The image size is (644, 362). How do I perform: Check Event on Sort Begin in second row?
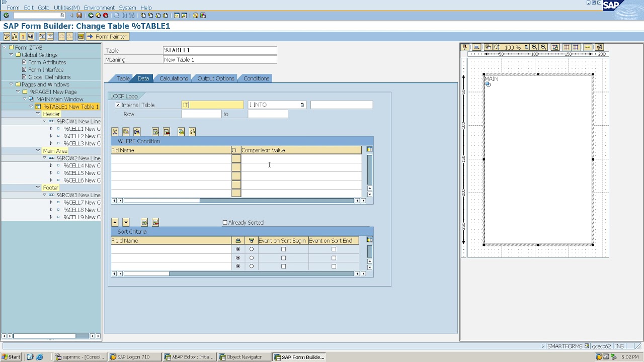[x=283, y=258]
